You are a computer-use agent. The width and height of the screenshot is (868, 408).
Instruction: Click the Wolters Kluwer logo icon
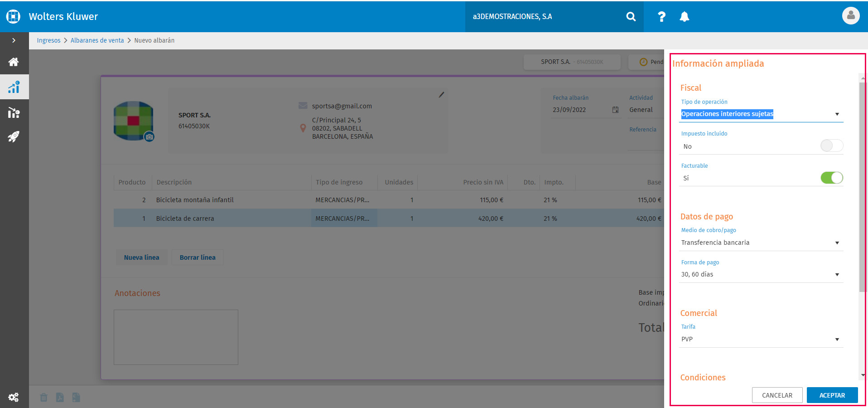tap(13, 16)
